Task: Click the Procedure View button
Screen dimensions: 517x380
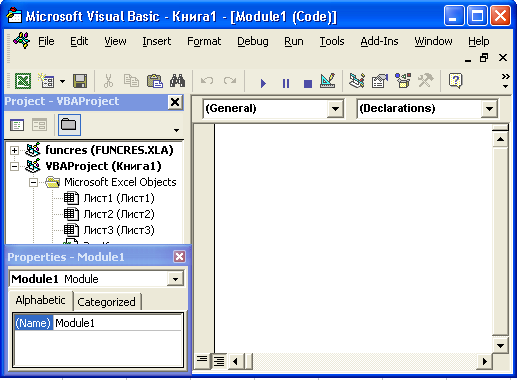Action: (x=202, y=360)
